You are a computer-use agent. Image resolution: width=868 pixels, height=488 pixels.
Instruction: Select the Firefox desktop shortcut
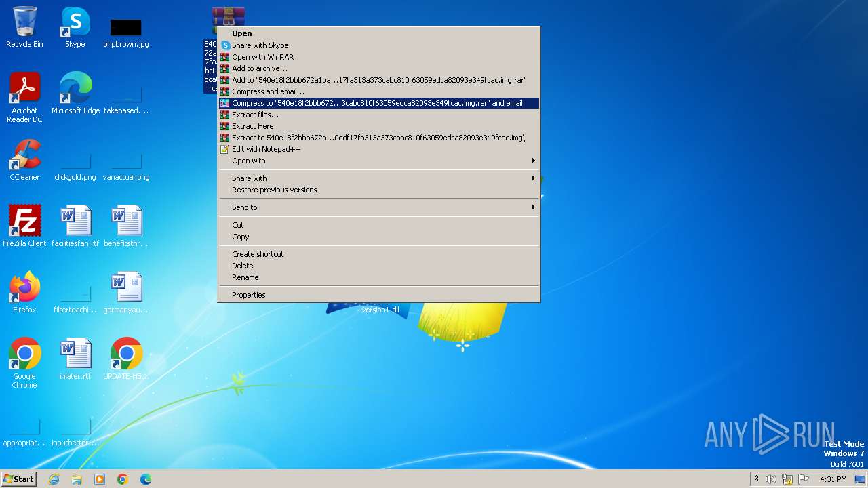[x=24, y=293]
